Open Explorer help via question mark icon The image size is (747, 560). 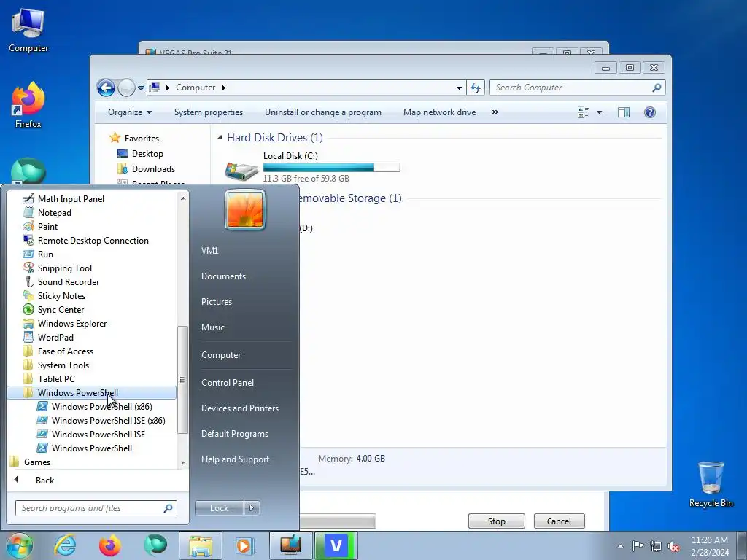click(649, 112)
